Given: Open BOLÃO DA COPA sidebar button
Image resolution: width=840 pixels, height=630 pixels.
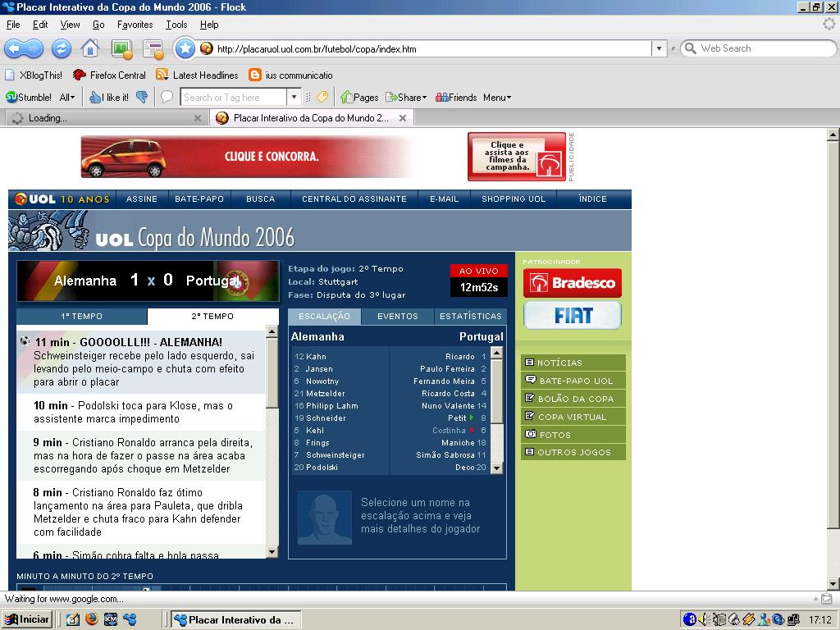Looking at the screenshot, I should tap(573, 399).
